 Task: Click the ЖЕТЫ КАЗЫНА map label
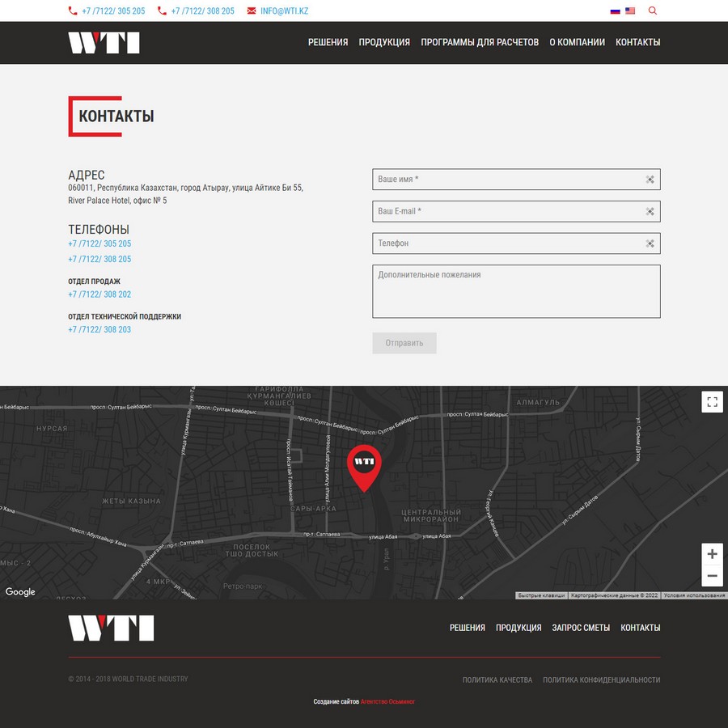click(x=131, y=501)
